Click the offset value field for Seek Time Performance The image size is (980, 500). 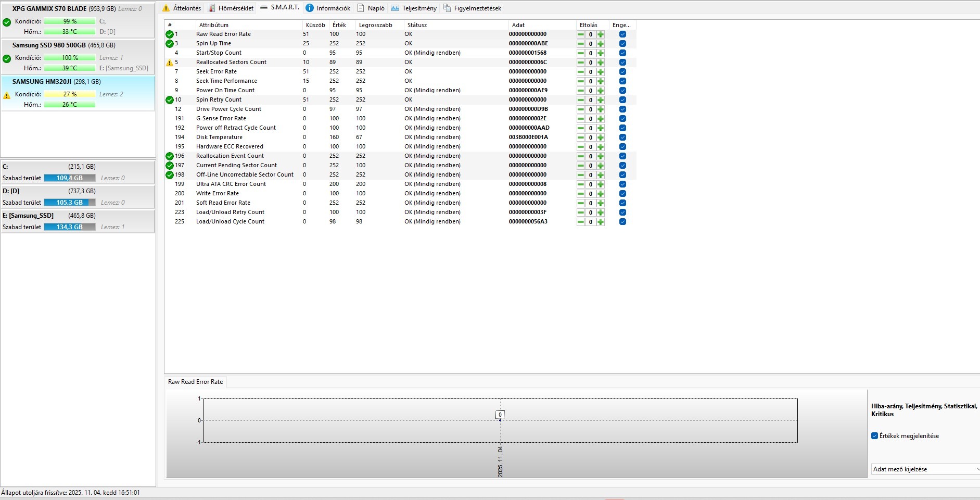(591, 81)
